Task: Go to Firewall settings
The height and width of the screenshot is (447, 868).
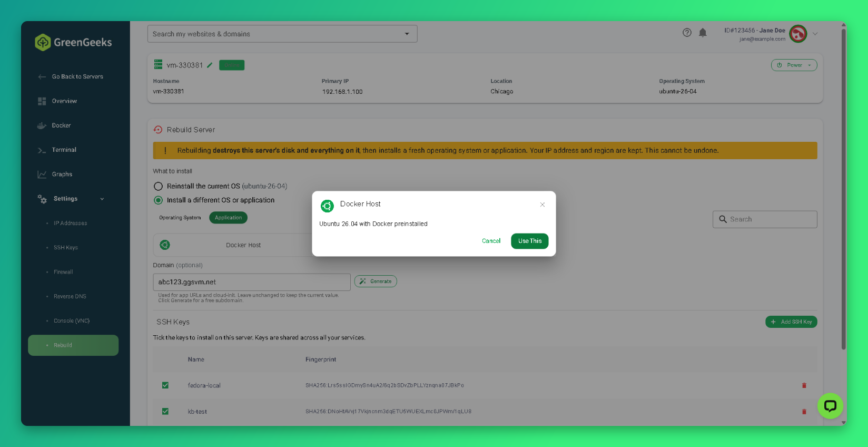Action: [63, 272]
